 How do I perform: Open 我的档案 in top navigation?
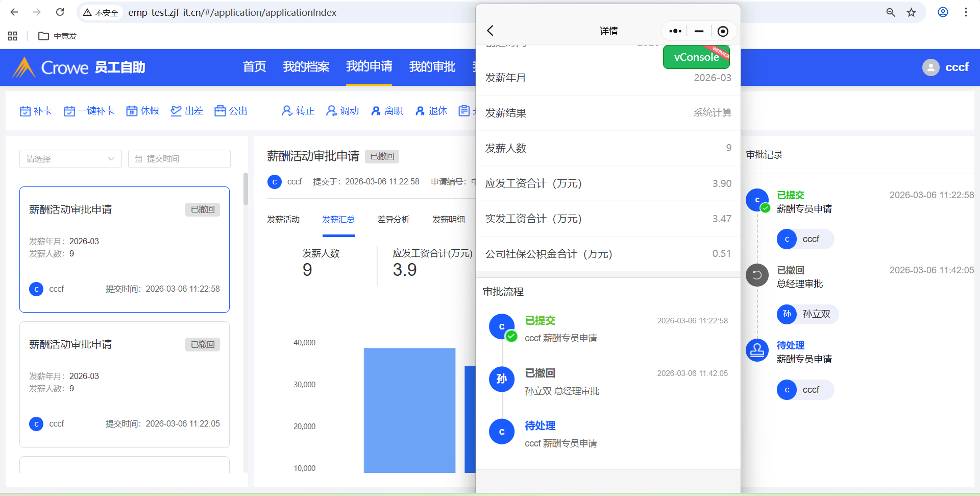[306, 67]
